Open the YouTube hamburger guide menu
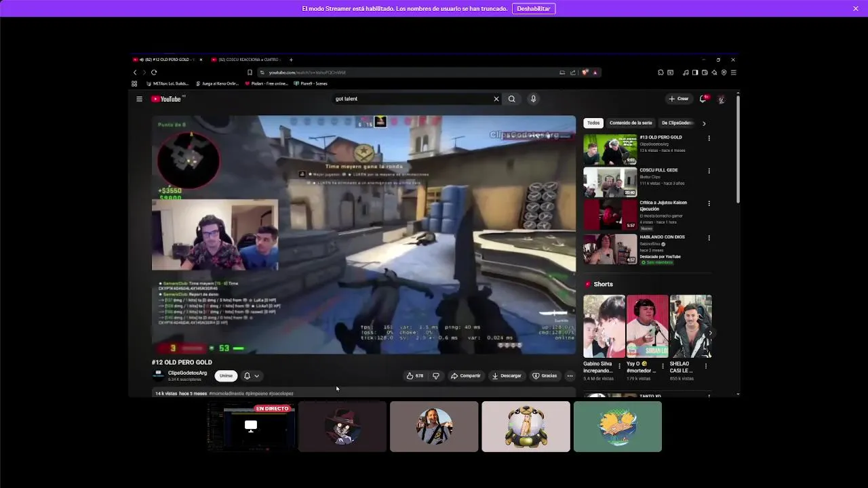The image size is (868, 488). 139,99
